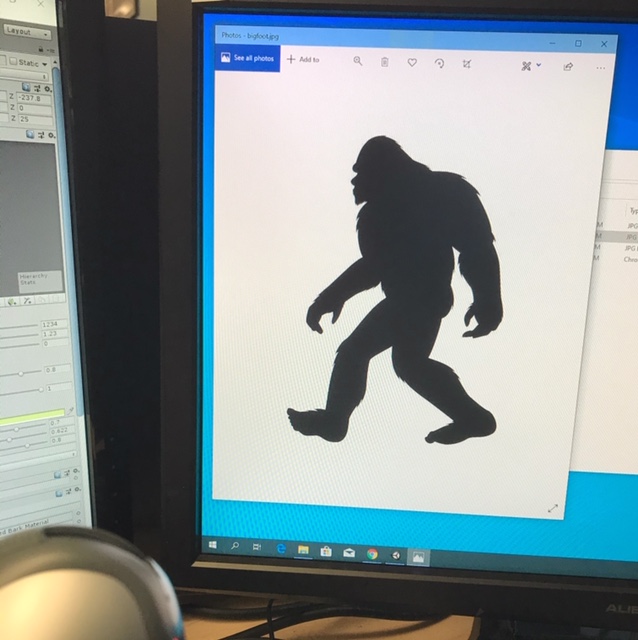The image size is (638, 640).
Task: Open Edit & Create scissors icon
Action: [526, 66]
